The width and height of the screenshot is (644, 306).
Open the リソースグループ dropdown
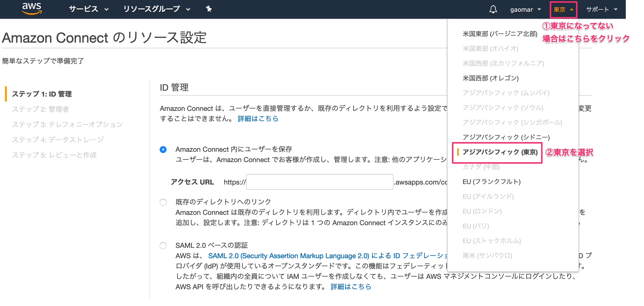click(156, 9)
